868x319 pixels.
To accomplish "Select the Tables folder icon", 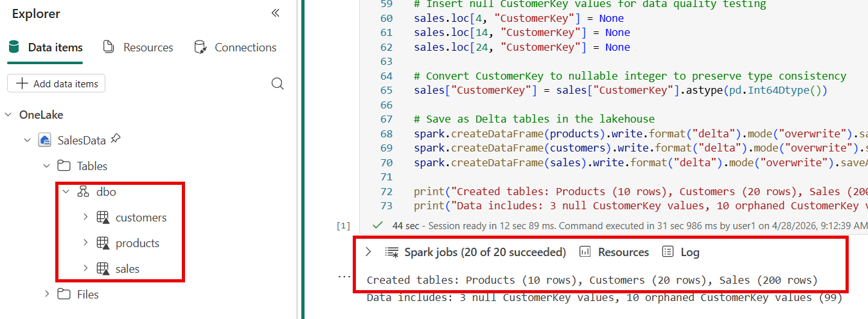I will click(x=64, y=166).
